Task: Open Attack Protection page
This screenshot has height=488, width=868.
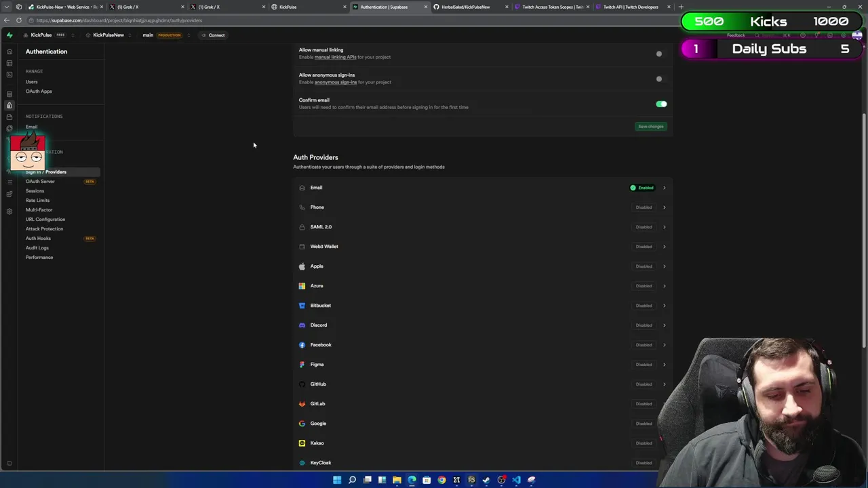Action: point(45,229)
